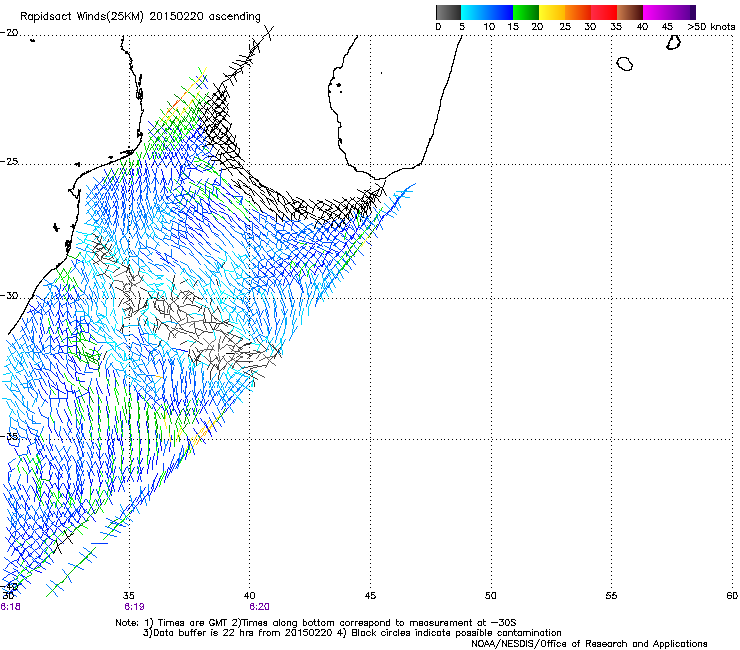Click the cyan-to-blue 5-15 knots legend gradient
Screen dimensions: 740x650
[487, 12]
